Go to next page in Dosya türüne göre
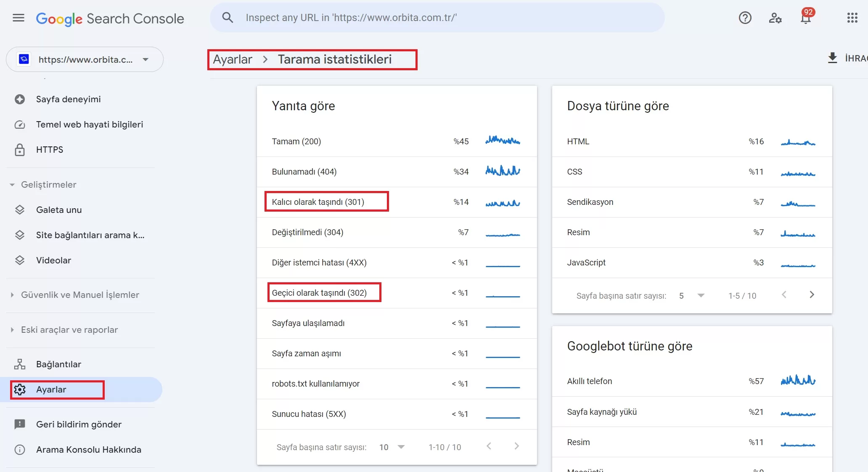The height and width of the screenshot is (472, 868). pyautogui.click(x=812, y=295)
